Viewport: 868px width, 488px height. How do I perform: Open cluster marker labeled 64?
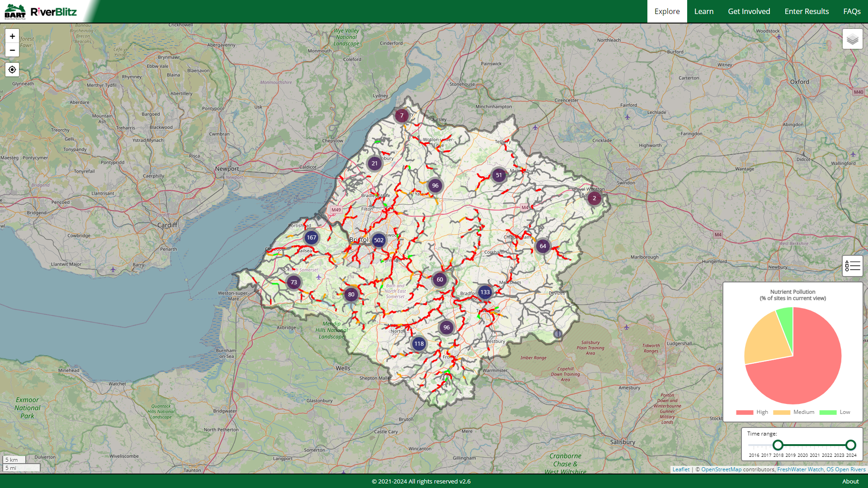(x=543, y=246)
